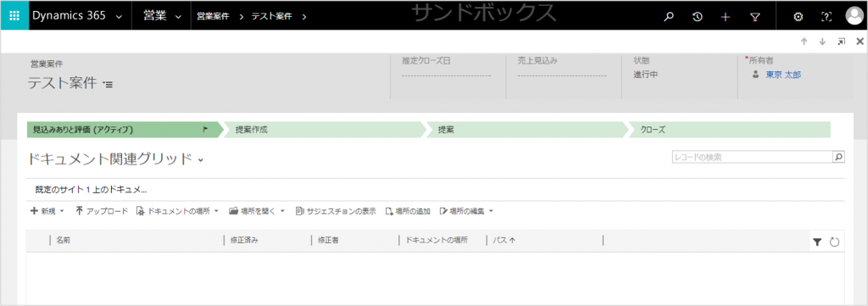This screenshot has height=306, width=868.
Task: Open テスト案件 in the breadcrumb
Action: 272,17
